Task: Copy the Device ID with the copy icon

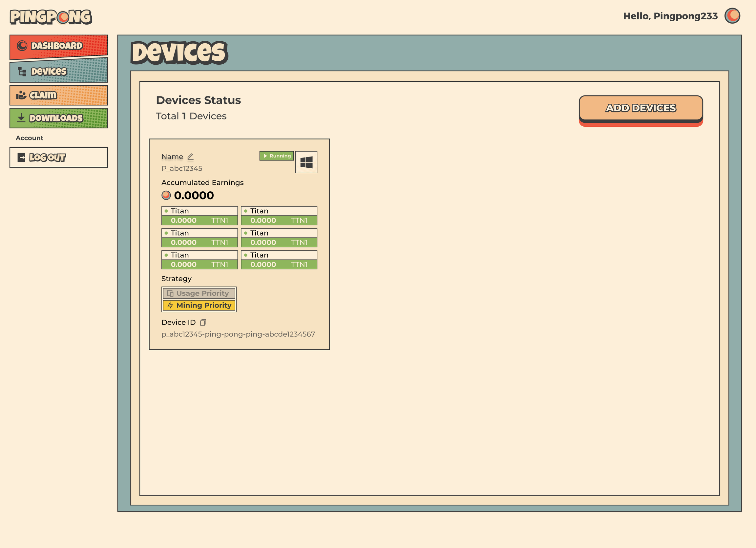Action: (x=203, y=322)
